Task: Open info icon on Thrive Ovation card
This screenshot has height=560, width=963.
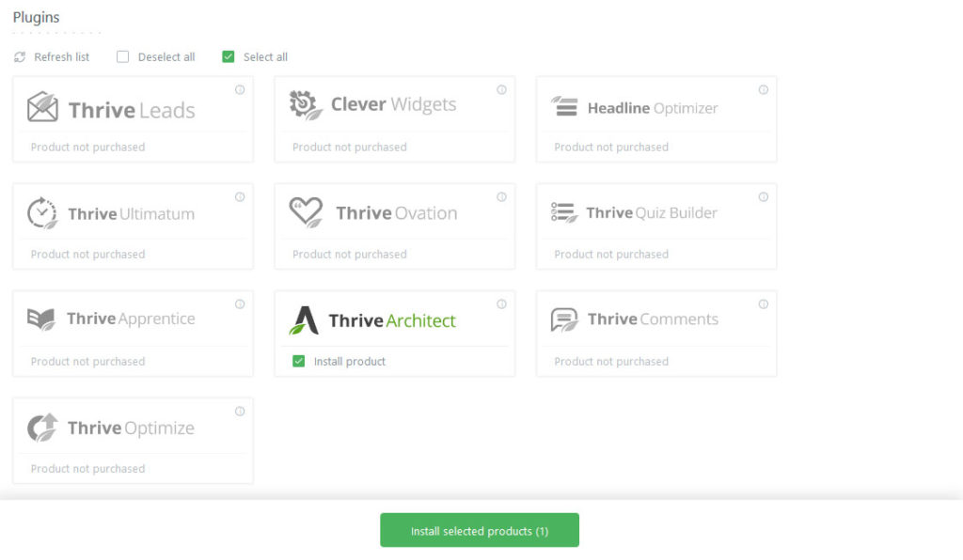Action: [502, 197]
